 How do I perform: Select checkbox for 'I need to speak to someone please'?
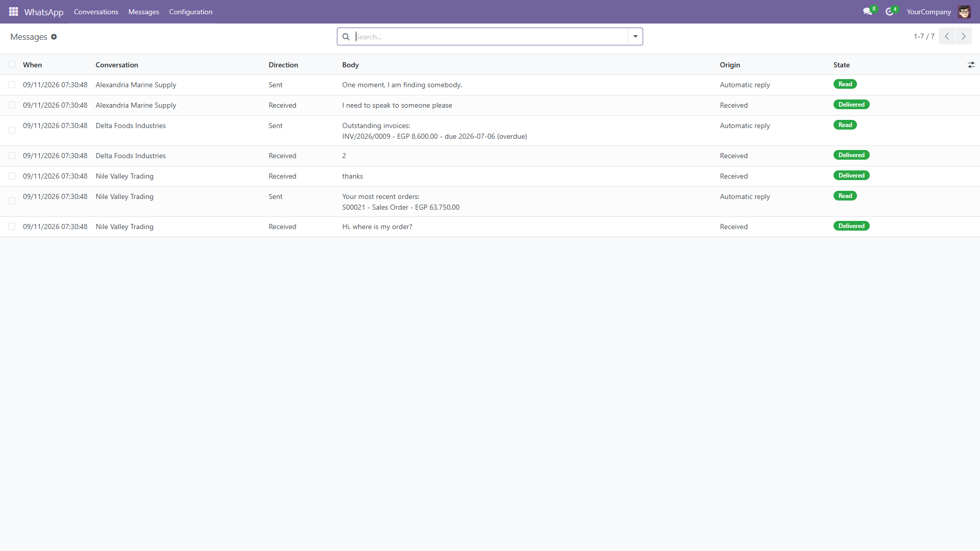coord(12,105)
